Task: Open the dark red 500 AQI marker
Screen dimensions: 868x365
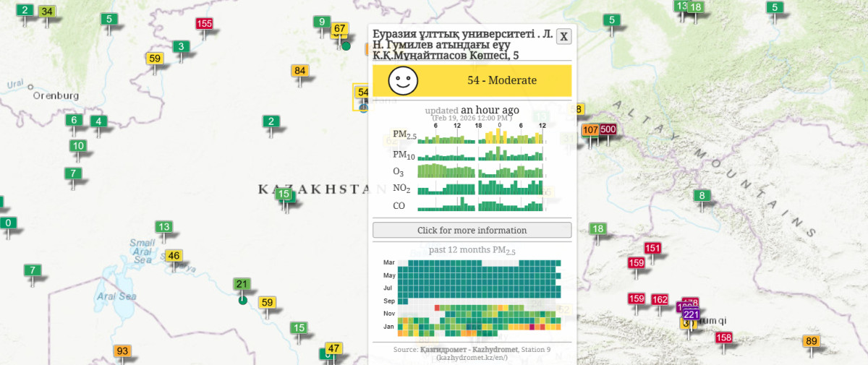Action: pos(608,130)
